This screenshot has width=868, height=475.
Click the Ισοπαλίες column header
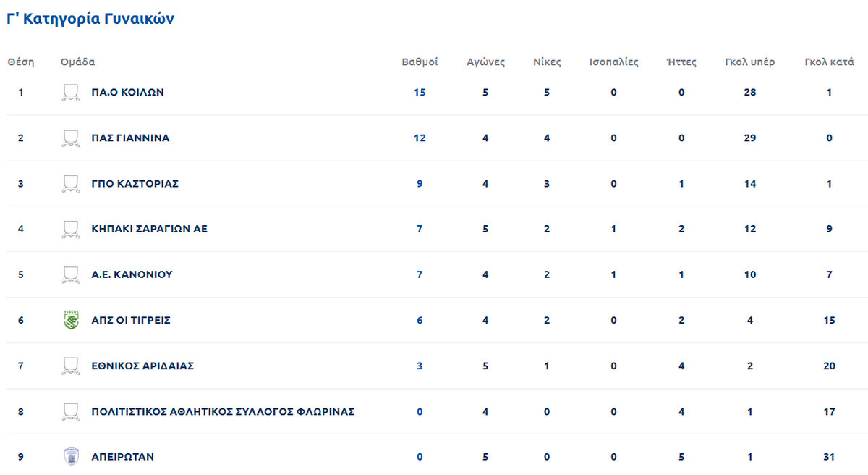(614, 62)
